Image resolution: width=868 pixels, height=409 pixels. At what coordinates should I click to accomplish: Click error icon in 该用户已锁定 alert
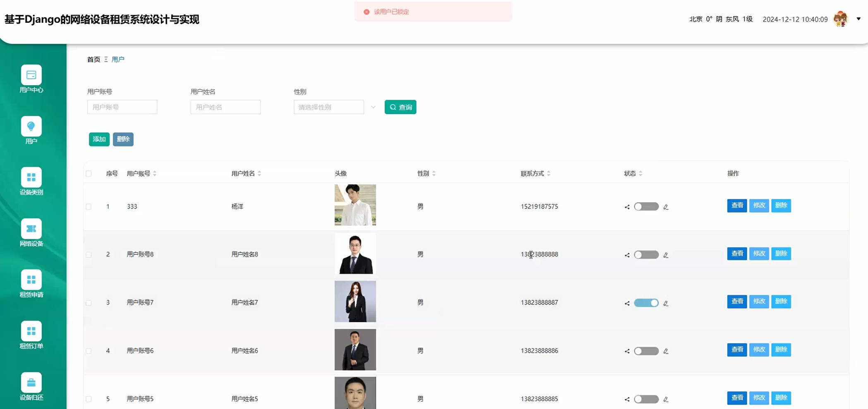(x=366, y=12)
